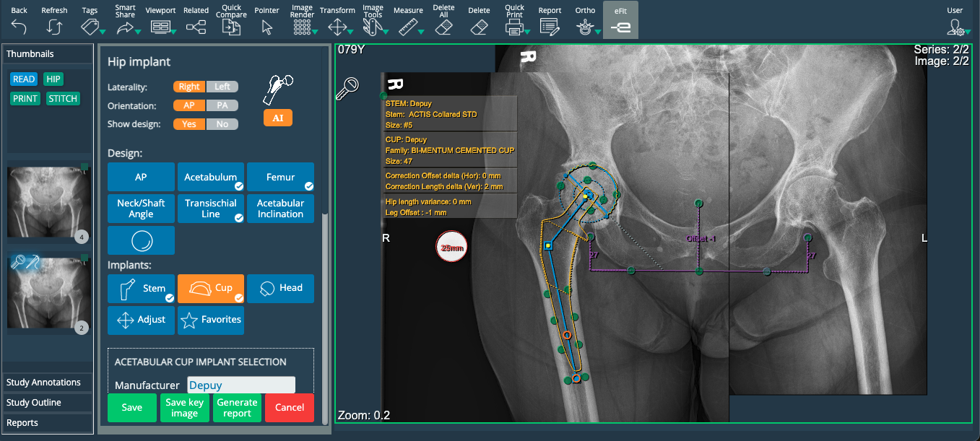The width and height of the screenshot is (980, 441).
Task: Click the Refresh icon in toolbar
Action: click(54, 27)
